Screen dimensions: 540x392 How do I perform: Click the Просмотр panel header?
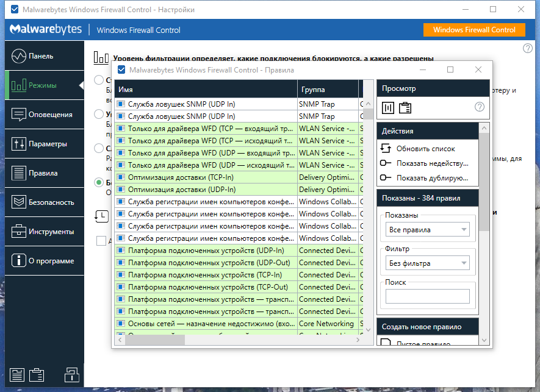[433, 88]
